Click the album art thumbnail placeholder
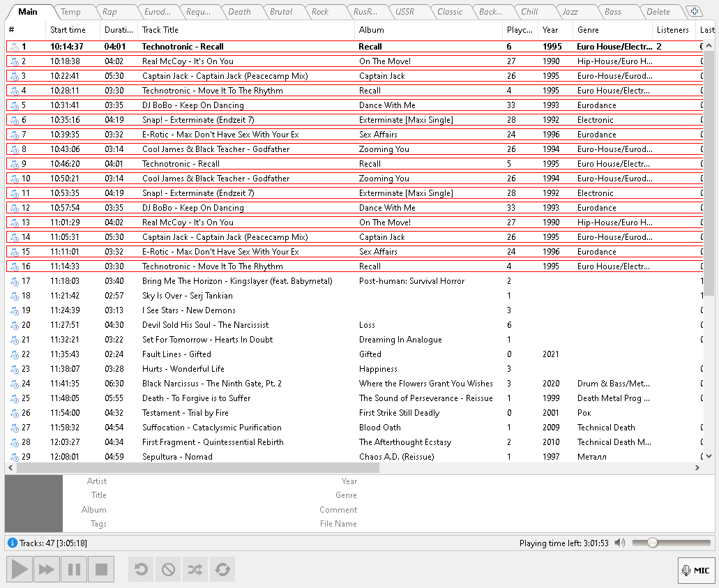 pyautogui.click(x=33, y=504)
